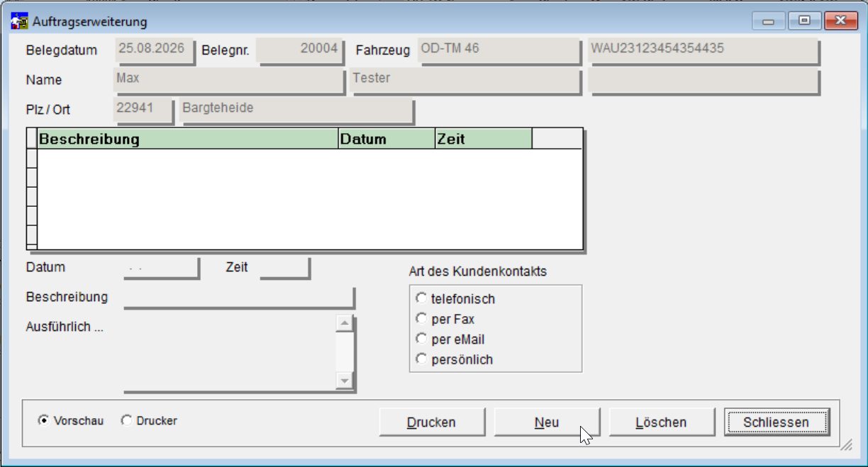
Task: Click the Auftragserweiterung window title icon
Action: click(x=21, y=21)
